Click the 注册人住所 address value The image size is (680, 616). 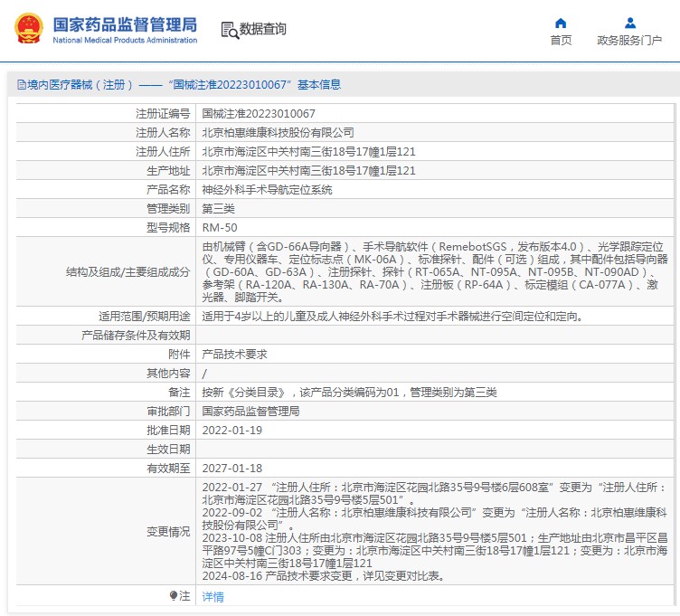coord(308,152)
